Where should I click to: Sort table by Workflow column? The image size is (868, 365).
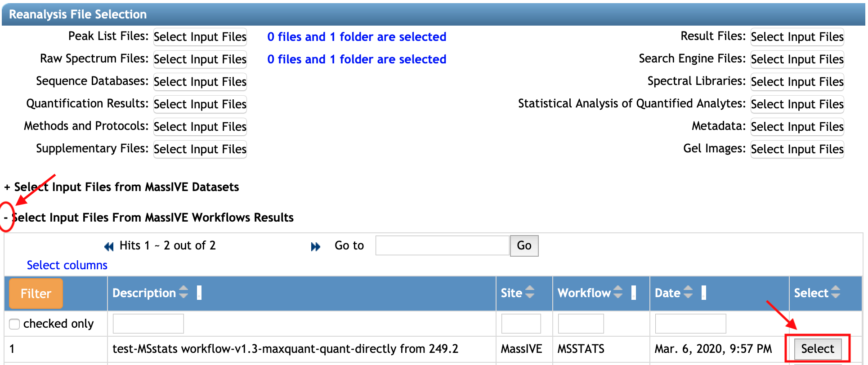pos(618,293)
